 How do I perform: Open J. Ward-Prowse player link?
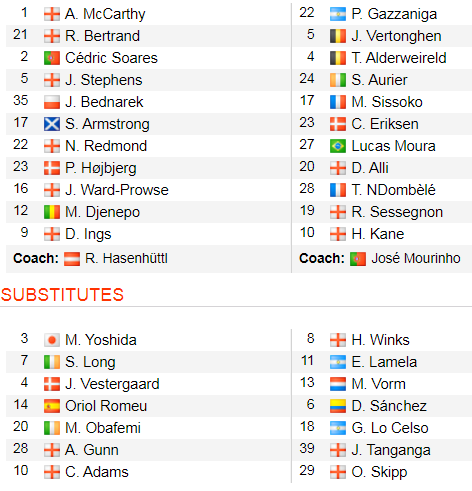coord(117,190)
